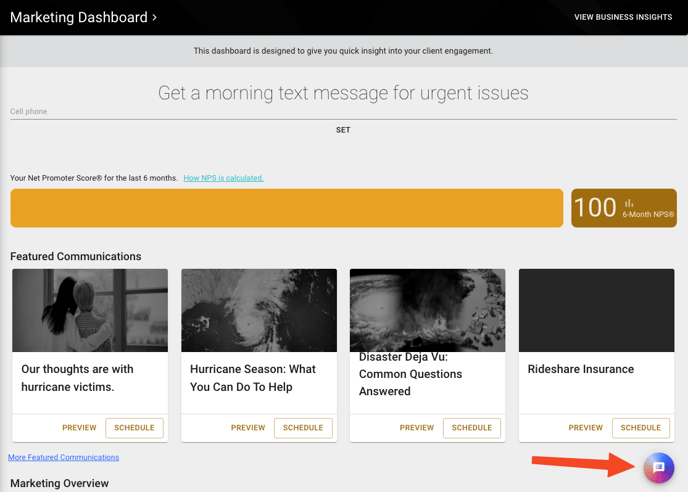Click the SET button
This screenshot has height=492, width=688.
click(343, 130)
